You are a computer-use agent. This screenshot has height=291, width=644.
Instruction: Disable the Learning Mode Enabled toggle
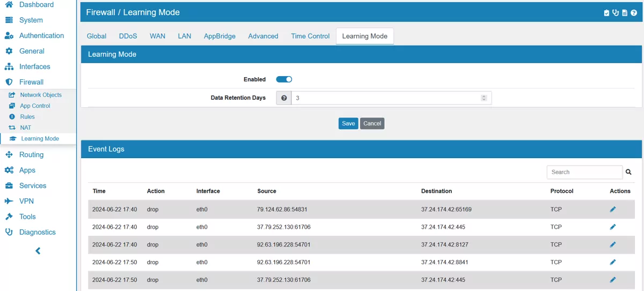point(284,79)
